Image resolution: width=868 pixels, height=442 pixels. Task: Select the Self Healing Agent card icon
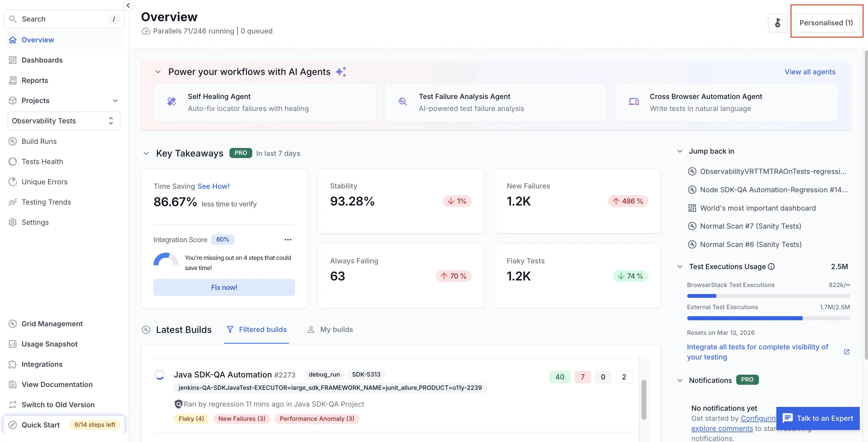171,102
